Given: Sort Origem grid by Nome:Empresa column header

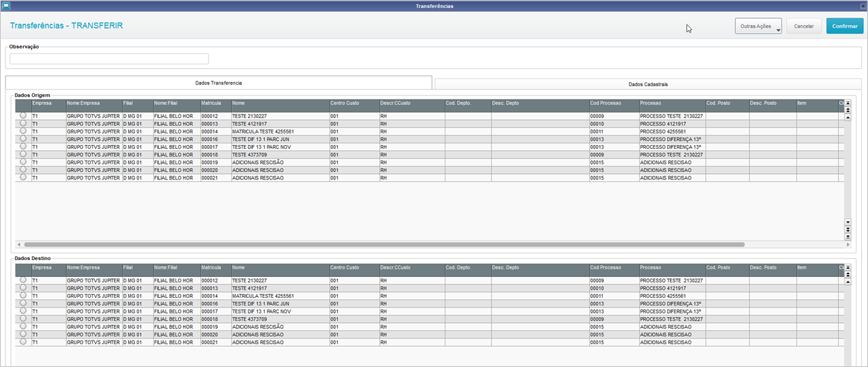Looking at the screenshot, I should 94,106.
